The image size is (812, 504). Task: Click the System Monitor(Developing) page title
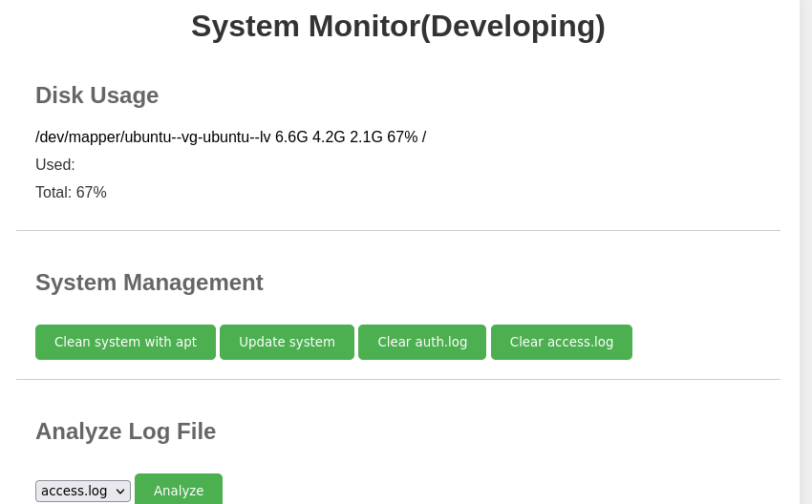click(x=397, y=27)
